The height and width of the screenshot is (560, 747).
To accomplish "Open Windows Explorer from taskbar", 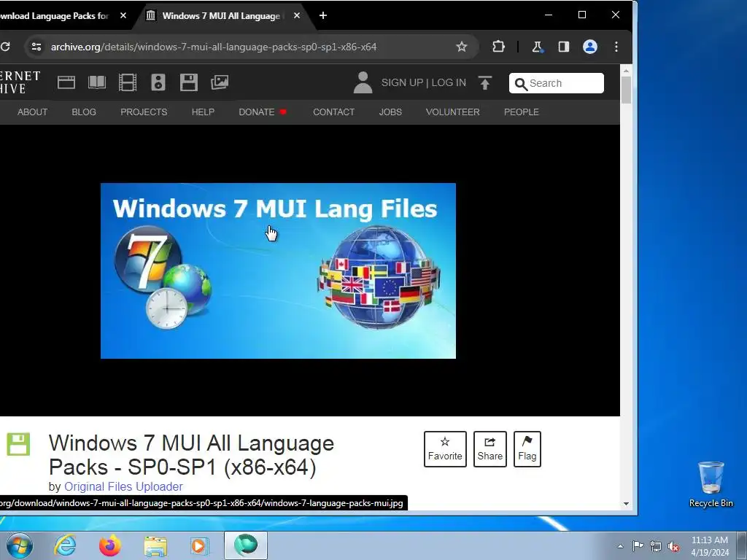I will click(155, 545).
